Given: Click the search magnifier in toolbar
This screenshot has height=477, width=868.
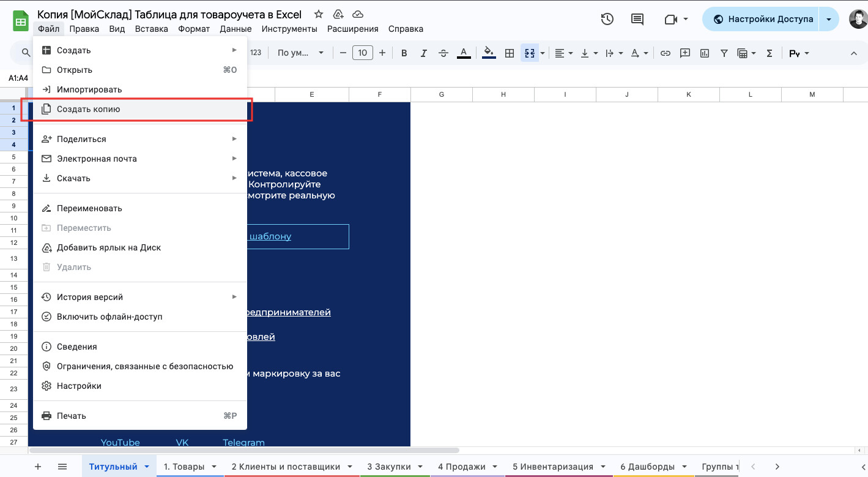Looking at the screenshot, I should (x=26, y=53).
